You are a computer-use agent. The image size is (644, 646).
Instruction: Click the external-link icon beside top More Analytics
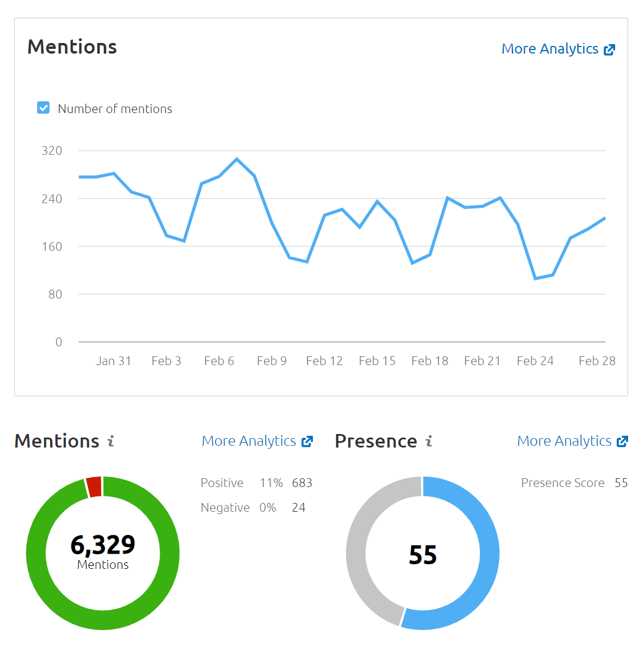pyautogui.click(x=610, y=49)
